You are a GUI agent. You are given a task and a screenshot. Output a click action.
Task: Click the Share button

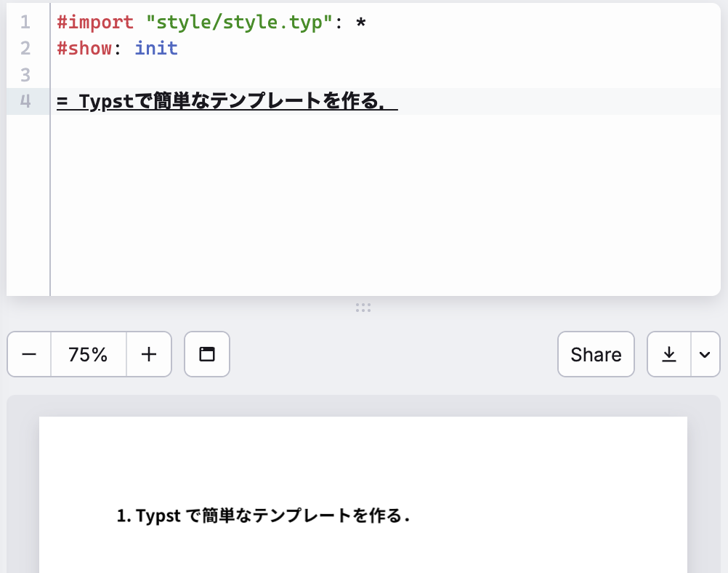(x=596, y=354)
